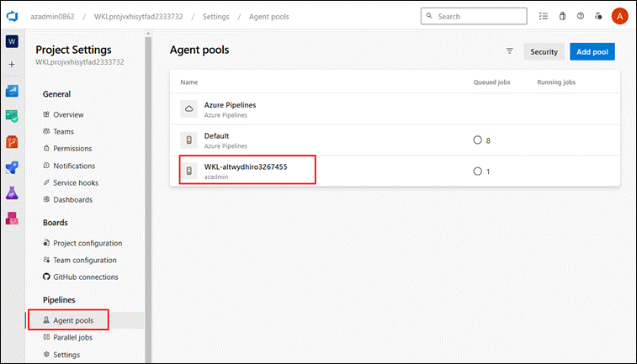
Task: Open the help question mark icon
Action: click(x=581, y=16)
